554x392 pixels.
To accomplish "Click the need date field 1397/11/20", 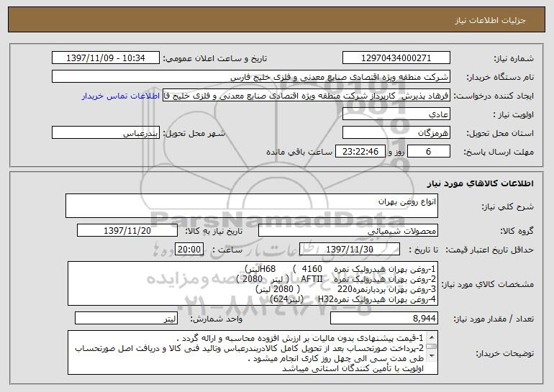I will pyautogui.click(x=127, y=231).
